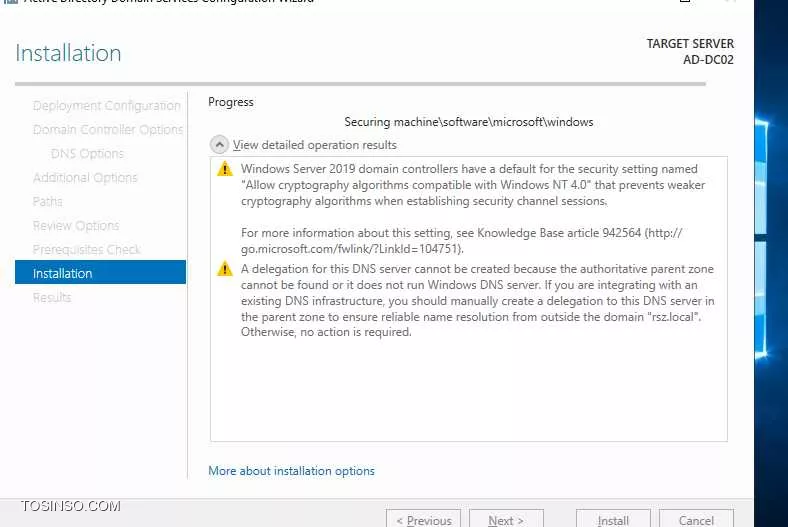Select Prerequisites Check step

click(x=86, y=249)
